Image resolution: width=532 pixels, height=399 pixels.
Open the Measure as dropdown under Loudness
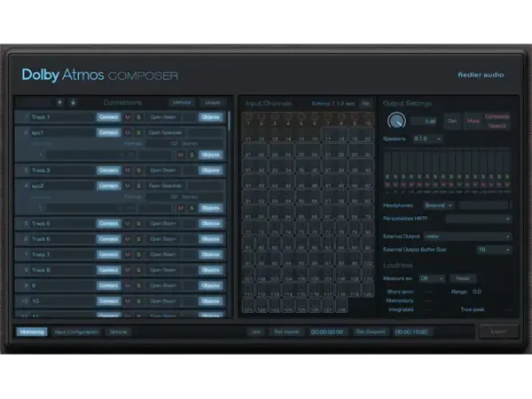point(432,278)
